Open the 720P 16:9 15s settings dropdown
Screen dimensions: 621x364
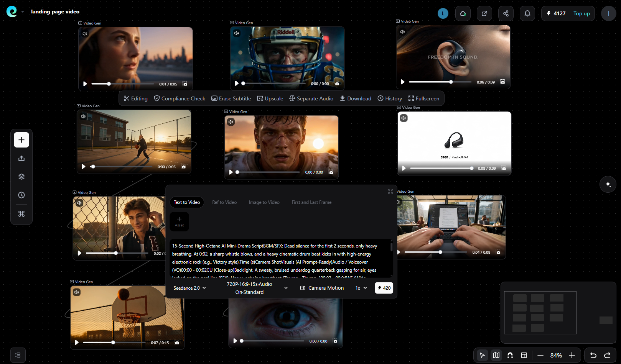[256, 288]
